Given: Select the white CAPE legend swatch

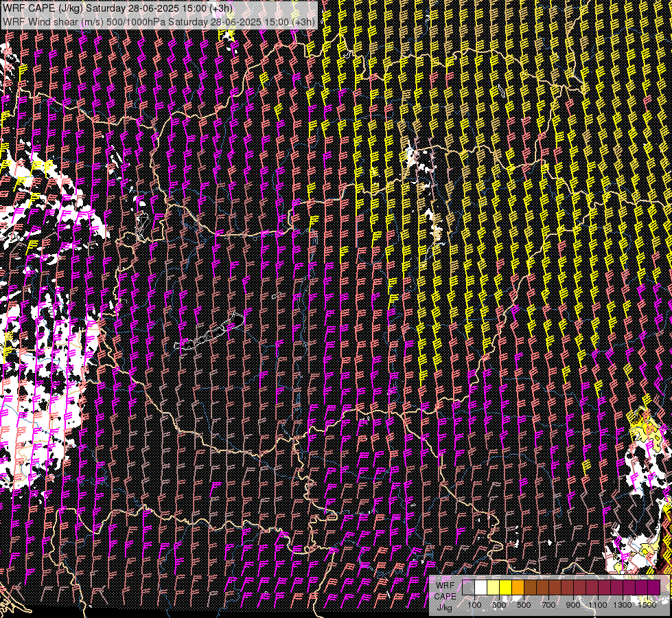Looking at the screenshot, I should pyautogui.click(x=481, y=588).
